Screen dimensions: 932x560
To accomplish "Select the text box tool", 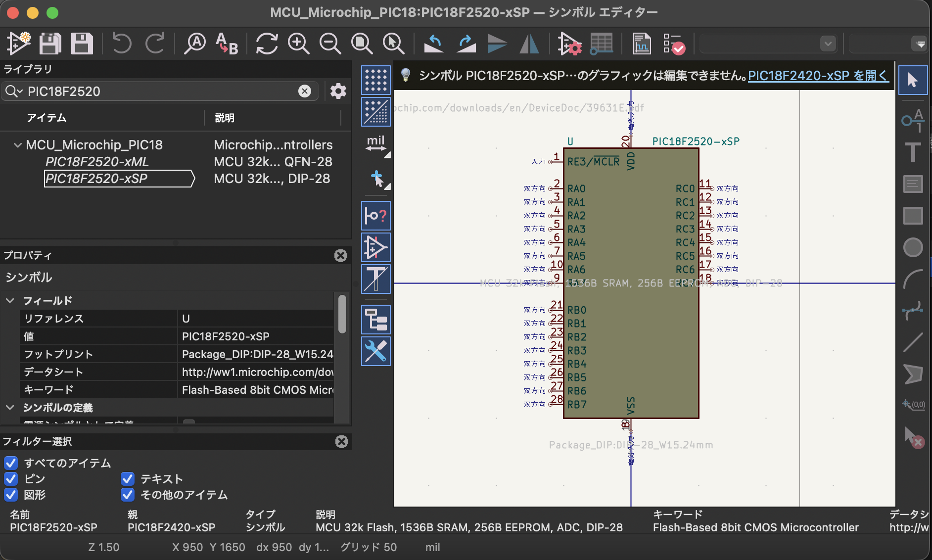I will click(913, 184).
